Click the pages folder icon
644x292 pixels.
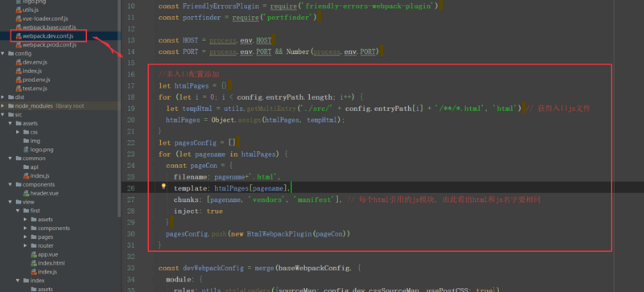click(x=34, y=237)
